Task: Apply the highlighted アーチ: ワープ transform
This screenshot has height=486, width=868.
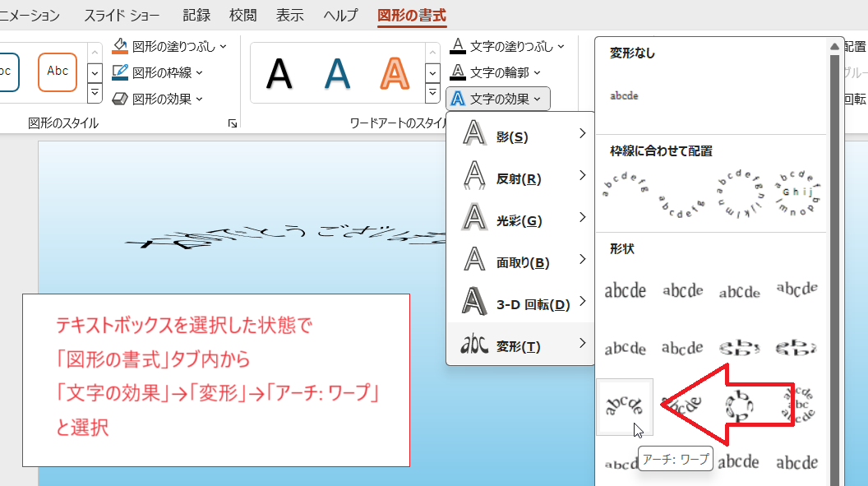Action: click(625, 407)
